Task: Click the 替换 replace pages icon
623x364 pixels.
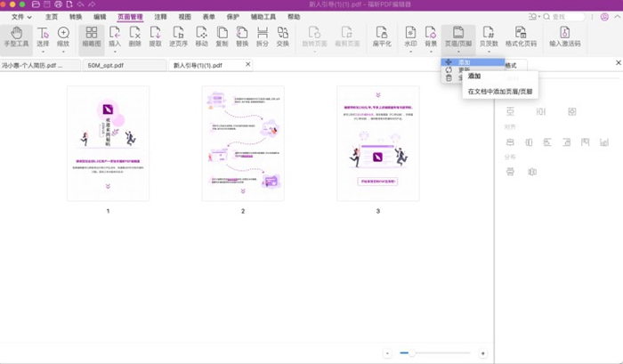Action: (242, 36)
